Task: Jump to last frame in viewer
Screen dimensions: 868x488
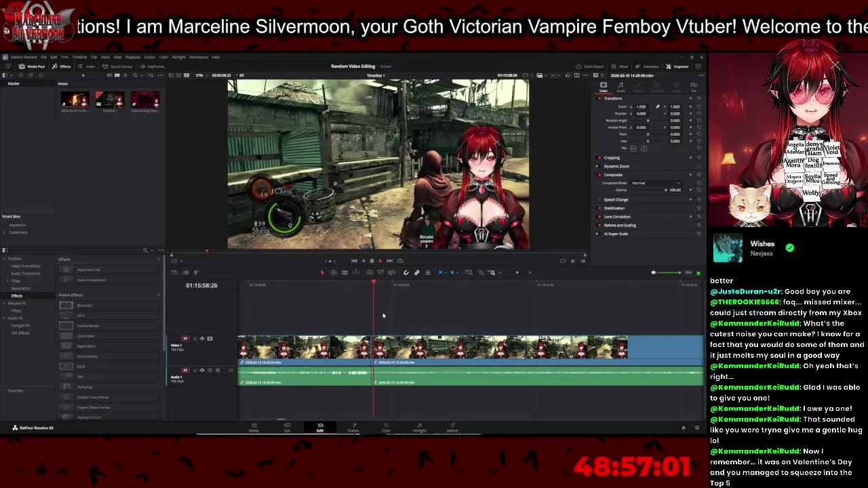Action: pyautogui.click(x=389, y=261)
